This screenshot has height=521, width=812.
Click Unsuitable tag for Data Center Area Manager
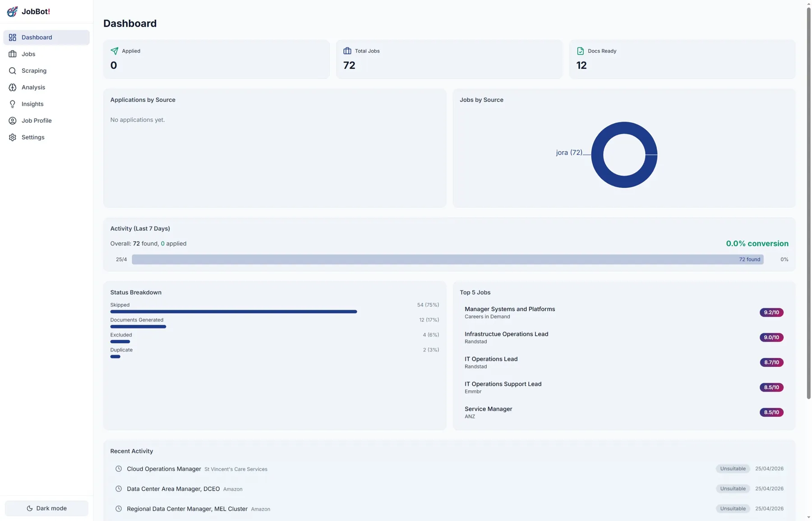(x=733, y=489)
